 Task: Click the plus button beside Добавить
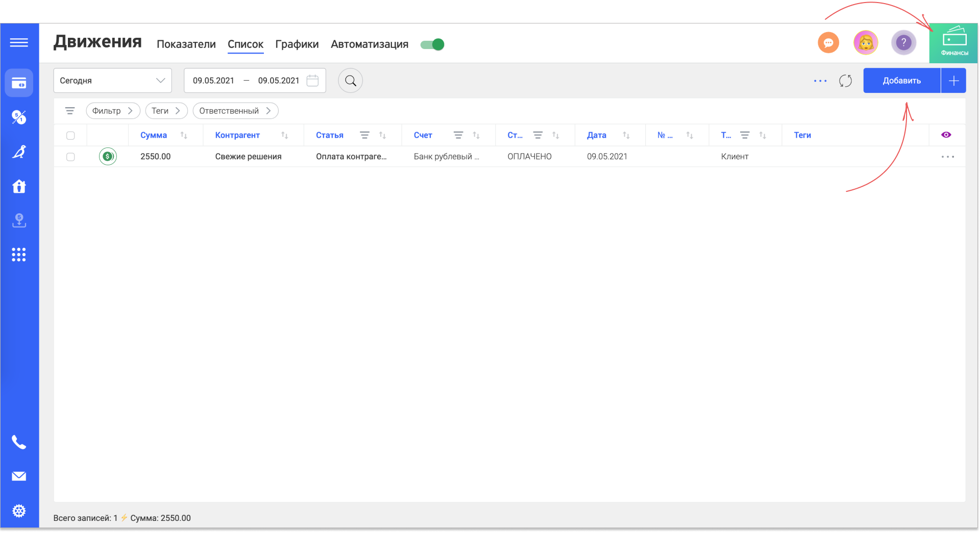pyautogui.click(x=953, y=81)
